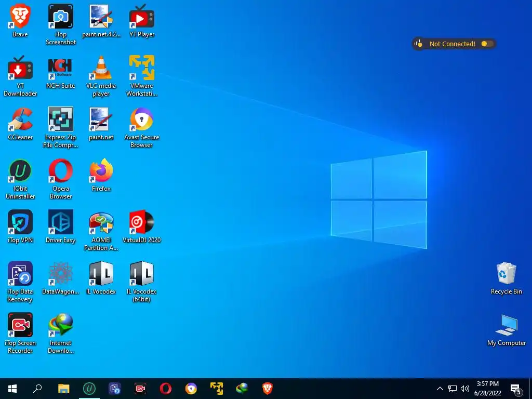
Task: Select VMware Workstation desktop icon
Action: tap(142, 76)
